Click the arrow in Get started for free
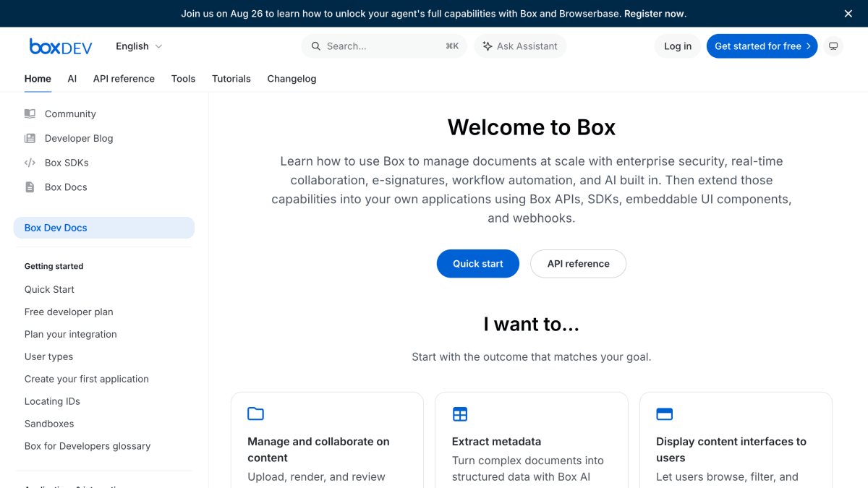 (x=809, y=46)
